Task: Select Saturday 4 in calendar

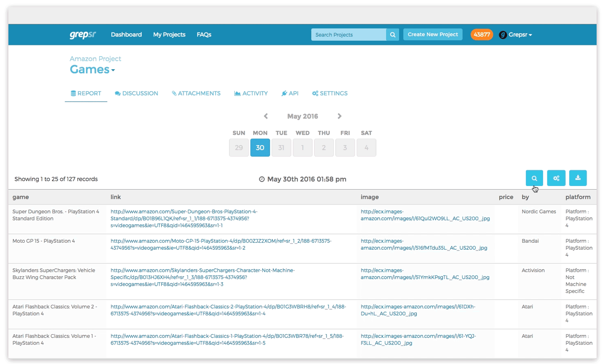Action: pos(366,147)
